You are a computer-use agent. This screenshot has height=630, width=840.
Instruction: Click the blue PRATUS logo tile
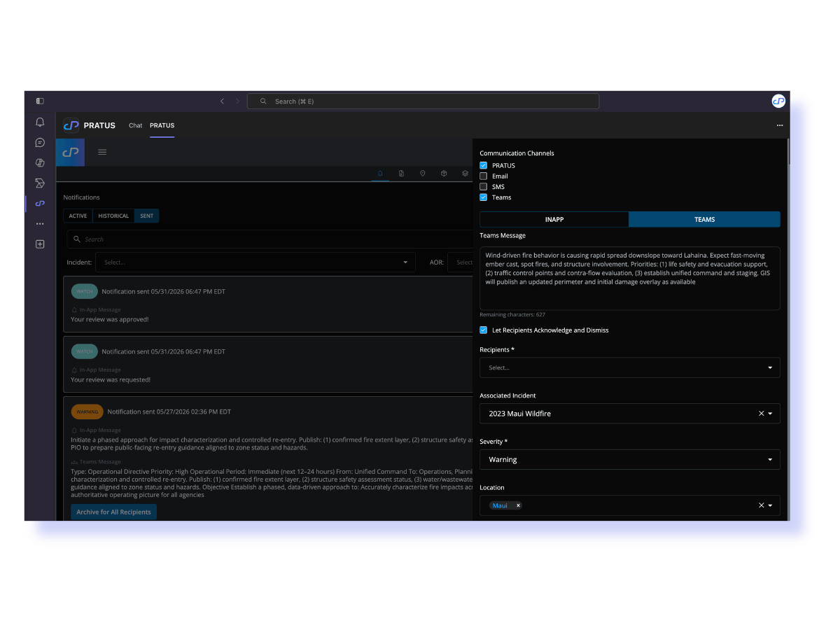70,152
